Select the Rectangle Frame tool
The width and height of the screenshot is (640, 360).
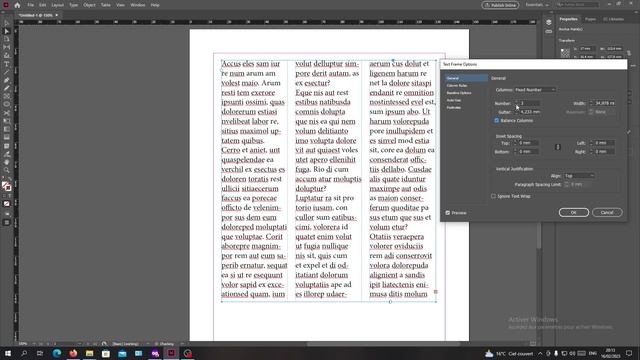[x=7, y=97]
